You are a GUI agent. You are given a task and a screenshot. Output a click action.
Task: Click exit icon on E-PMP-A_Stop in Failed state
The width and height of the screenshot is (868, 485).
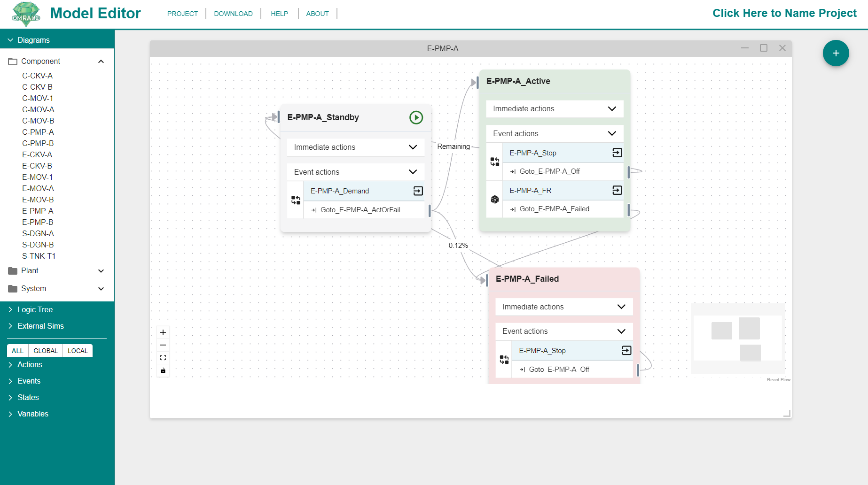point(626,350)
